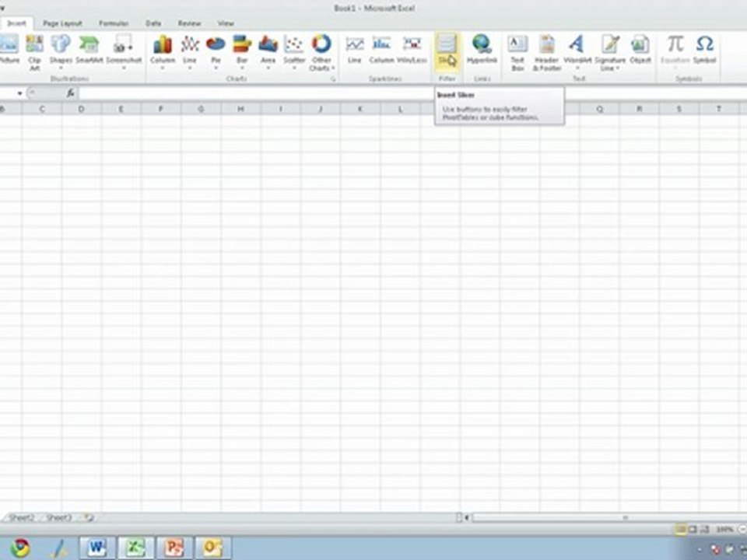747x560 pixels.
Task: Insert a Pie chart
Action: tap(216, 51)
